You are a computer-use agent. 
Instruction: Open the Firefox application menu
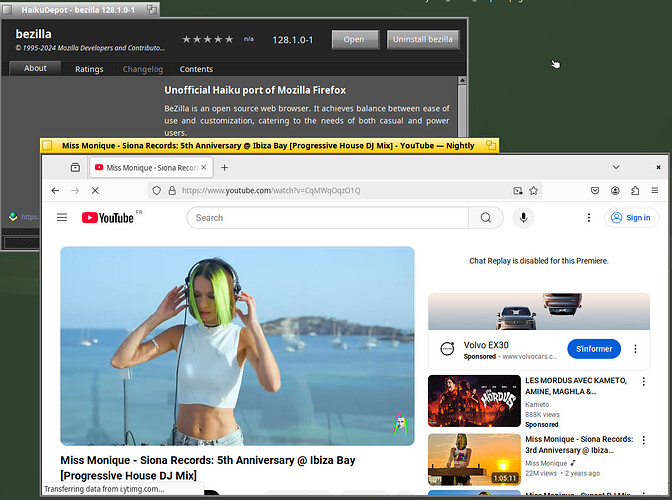tap(655, 191)
